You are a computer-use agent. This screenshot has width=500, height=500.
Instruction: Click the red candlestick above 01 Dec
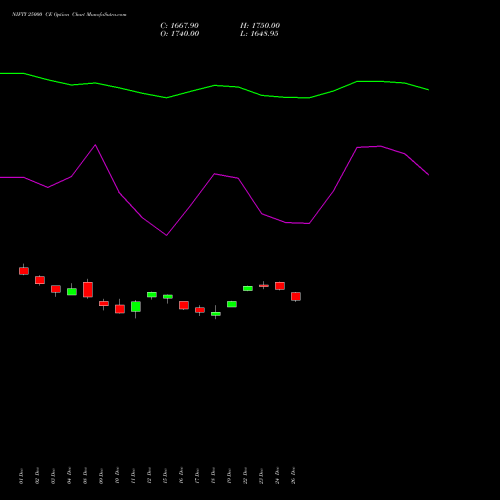point(24,271)
